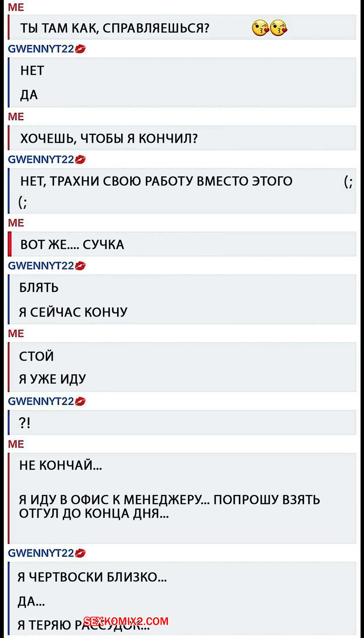Click lips icon above the 'НЕТ ДА' message

(80, 49)
